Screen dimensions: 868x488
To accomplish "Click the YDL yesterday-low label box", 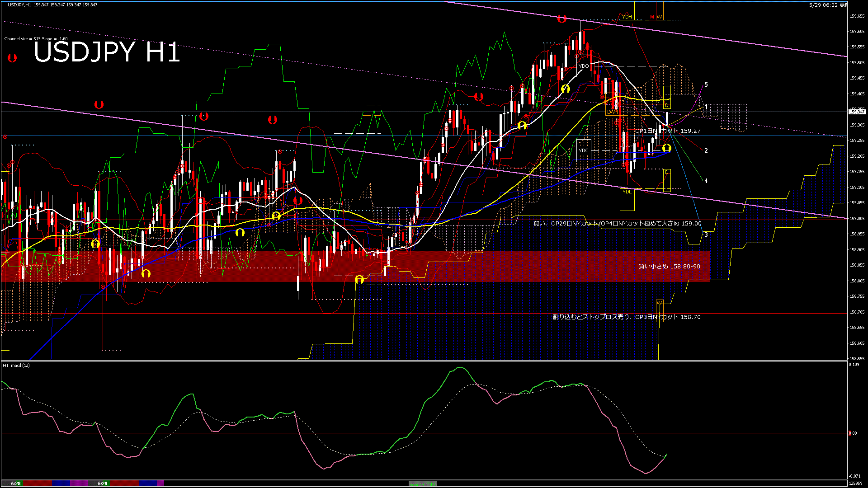I will (x=627, y=192).
